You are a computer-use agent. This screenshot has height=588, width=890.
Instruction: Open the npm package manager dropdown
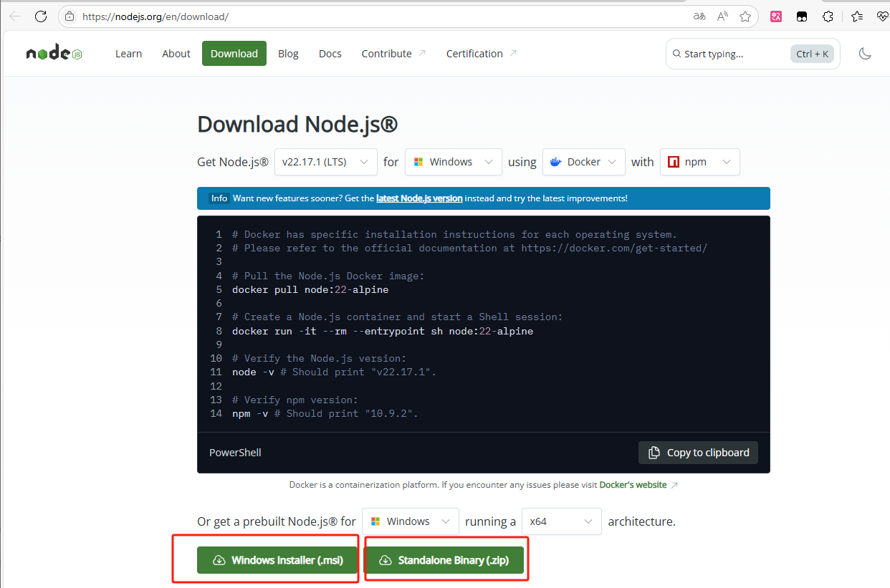700,162
